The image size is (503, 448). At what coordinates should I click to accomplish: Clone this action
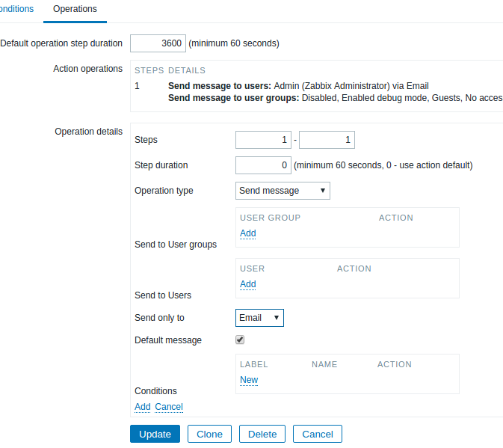209,435
